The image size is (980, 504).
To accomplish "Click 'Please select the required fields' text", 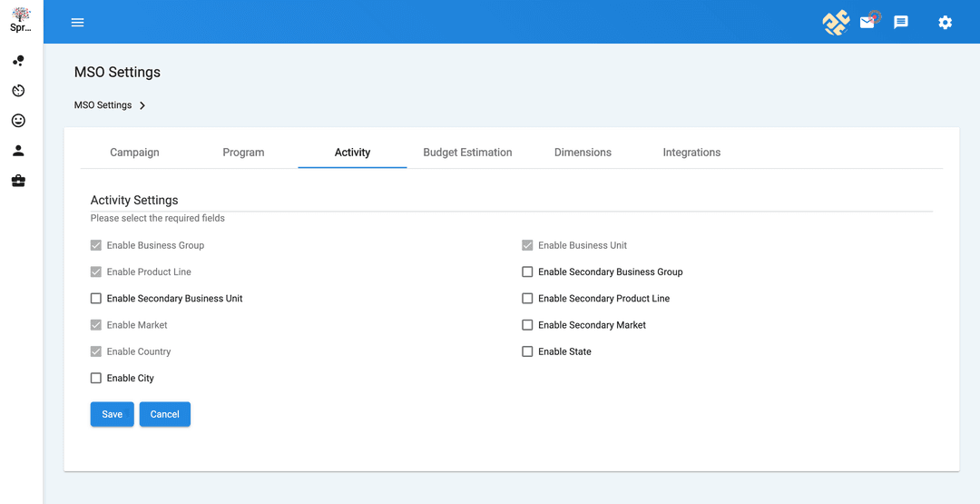I will (158, 218).
